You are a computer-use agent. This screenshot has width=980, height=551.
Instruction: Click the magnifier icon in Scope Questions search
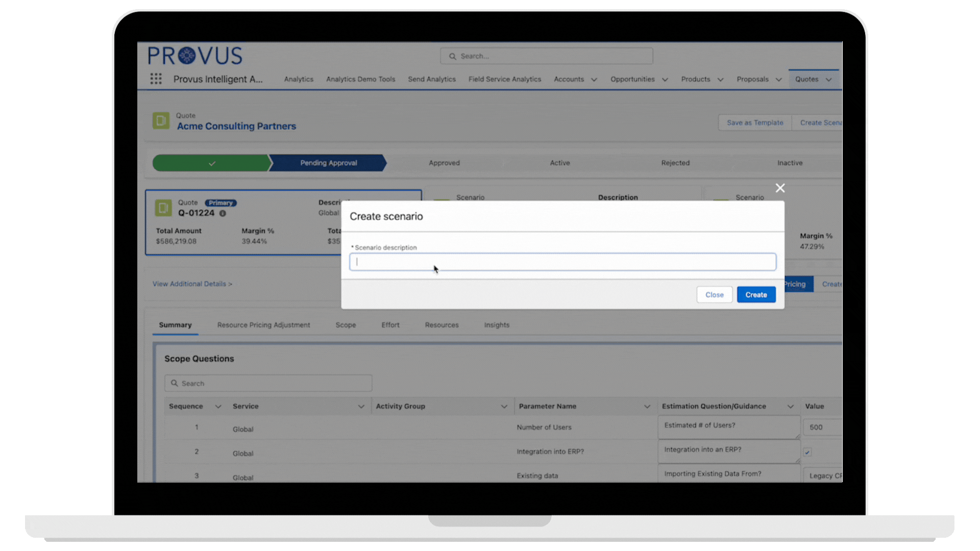pos(175,383)
